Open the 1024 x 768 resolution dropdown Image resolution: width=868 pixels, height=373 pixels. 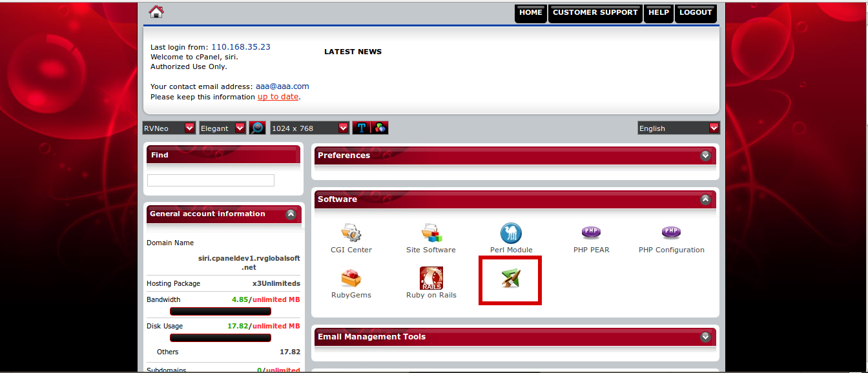click(310, 128)
